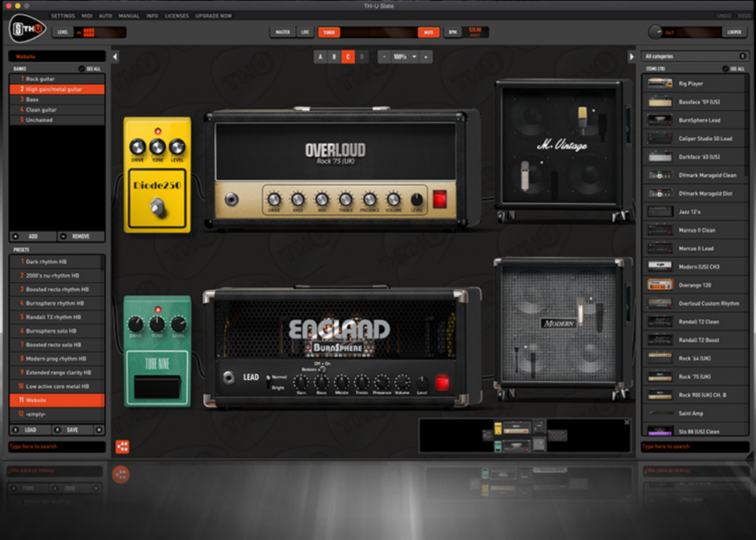
Task: Select scene A
Action: point(320,57)
